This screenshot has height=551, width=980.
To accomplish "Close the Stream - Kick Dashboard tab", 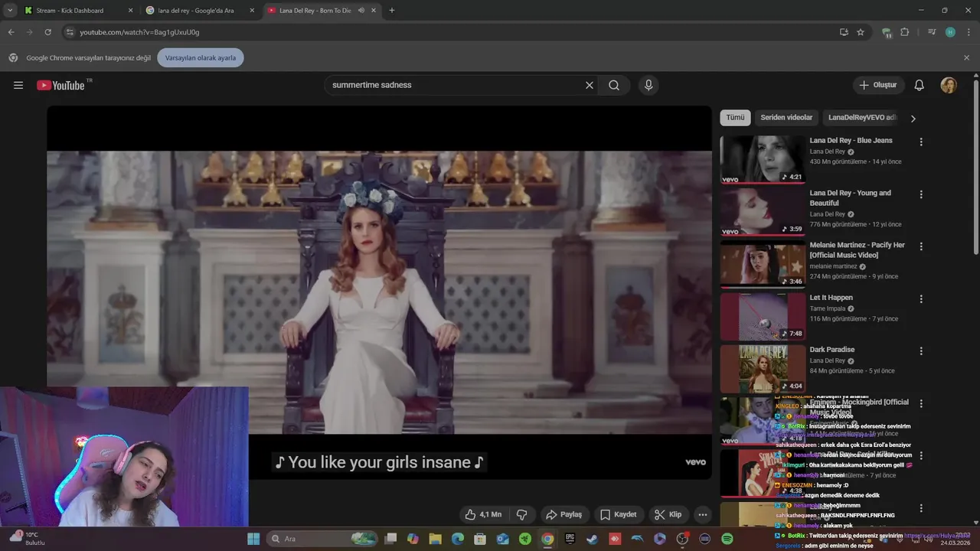I will click(130, 11).
